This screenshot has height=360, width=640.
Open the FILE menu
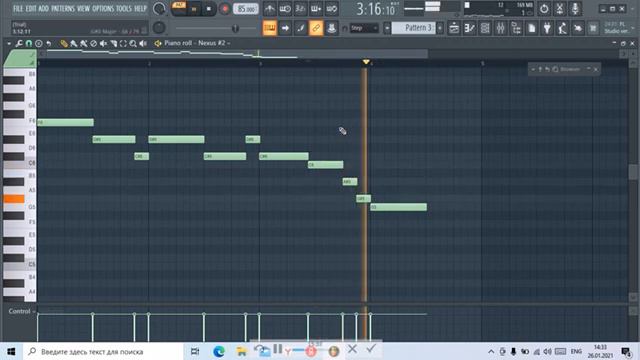tap(18, 9)
